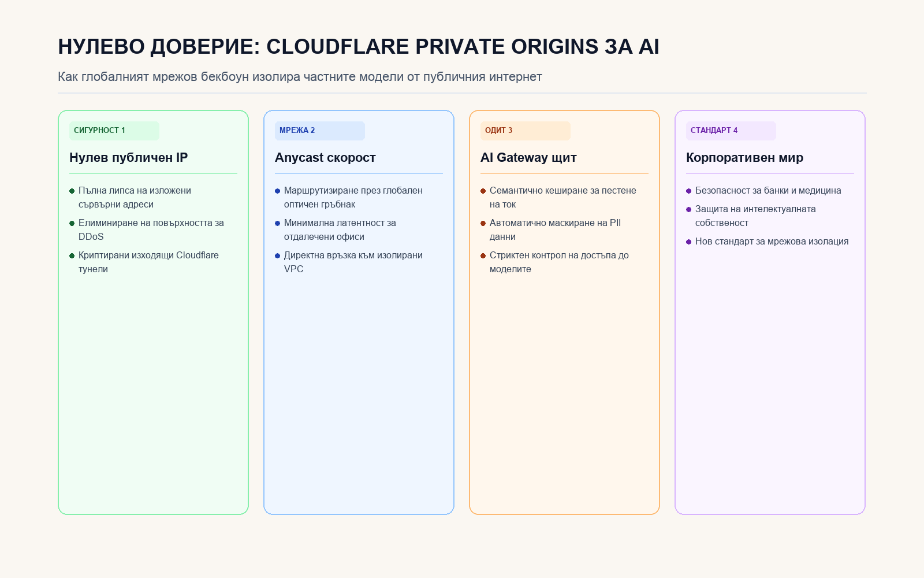Select the heading "Anycast скорост"

[325, 157]
